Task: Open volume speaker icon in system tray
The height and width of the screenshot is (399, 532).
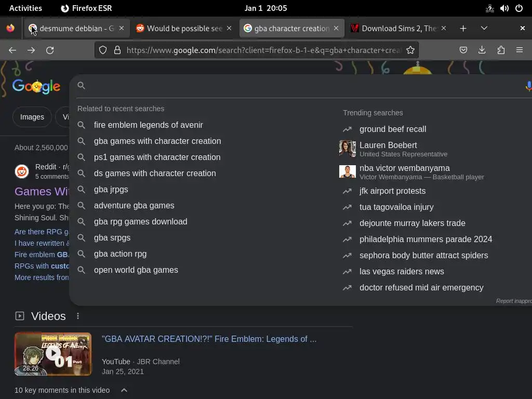Action: 504,8
